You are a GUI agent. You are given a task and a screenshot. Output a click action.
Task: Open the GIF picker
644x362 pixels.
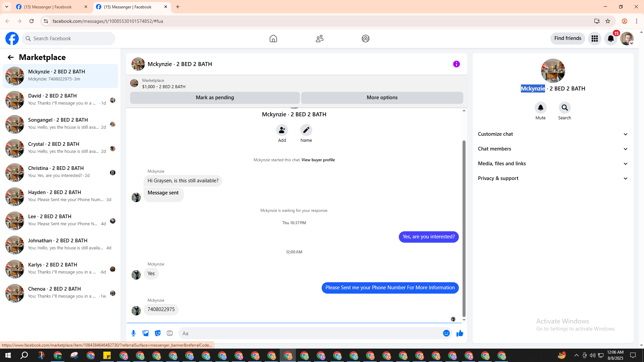tap(170, 333)
